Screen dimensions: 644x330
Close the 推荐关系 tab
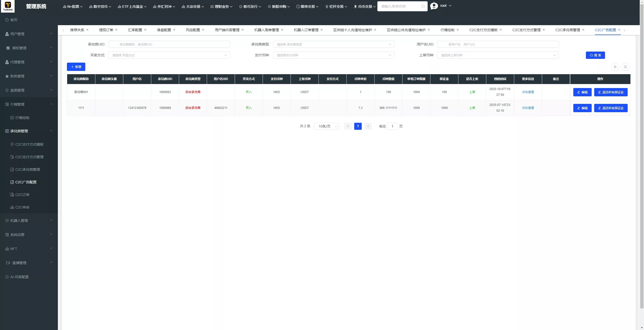(87, 30)
